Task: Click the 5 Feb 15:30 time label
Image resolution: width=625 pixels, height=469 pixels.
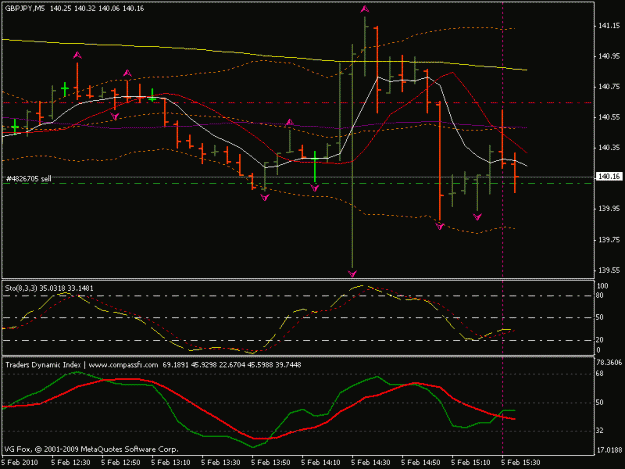Action: coord(520,463)
